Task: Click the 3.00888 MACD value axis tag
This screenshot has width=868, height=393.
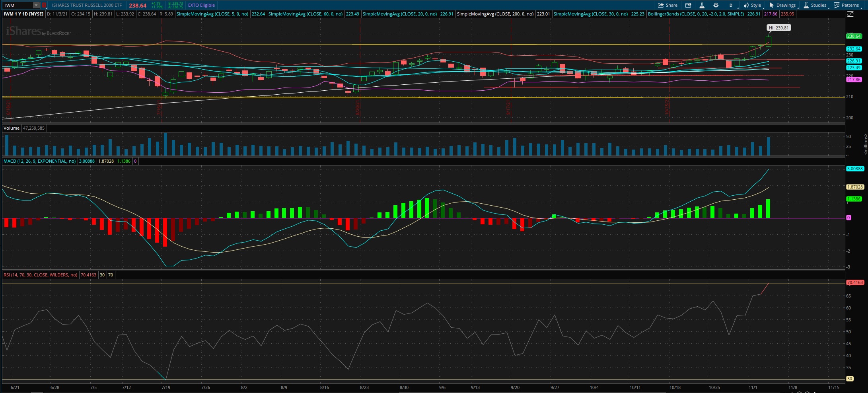Action: [855, 169]
